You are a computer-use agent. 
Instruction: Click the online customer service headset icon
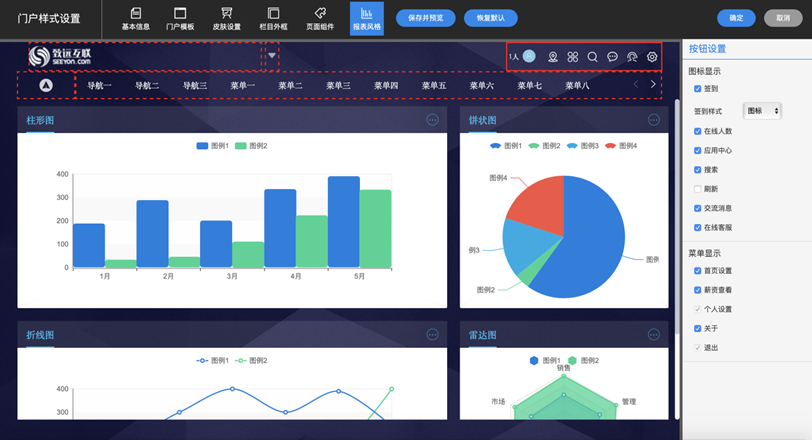(632, 57)
